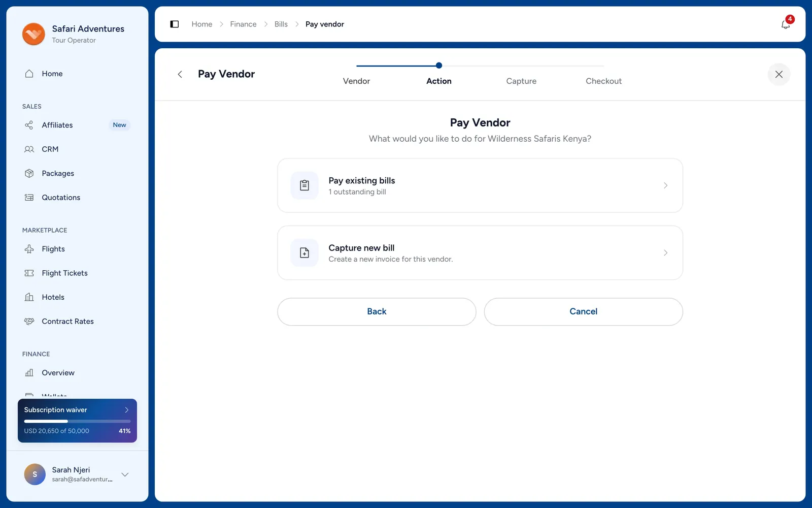Toggle the sidebar panel icon
Image resolution: width=812 pixels, height=508 pixels.
[175, 24]
